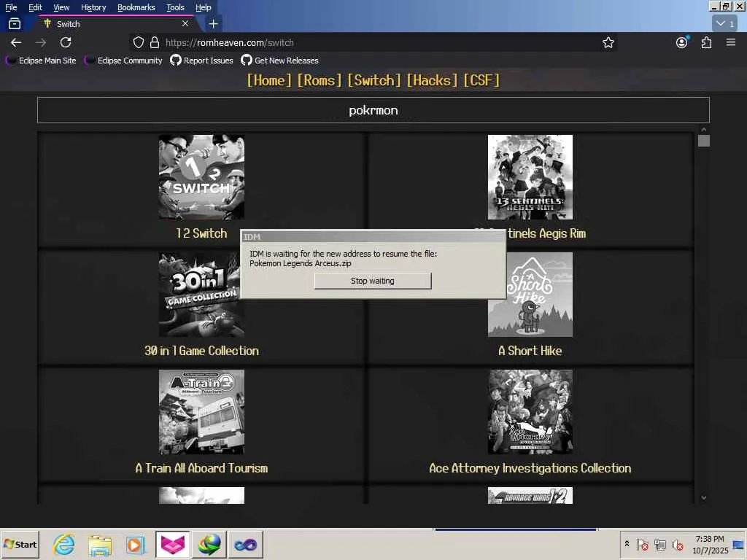Open the Edit menu
The image size is (747, 560).
click(35, 7)
